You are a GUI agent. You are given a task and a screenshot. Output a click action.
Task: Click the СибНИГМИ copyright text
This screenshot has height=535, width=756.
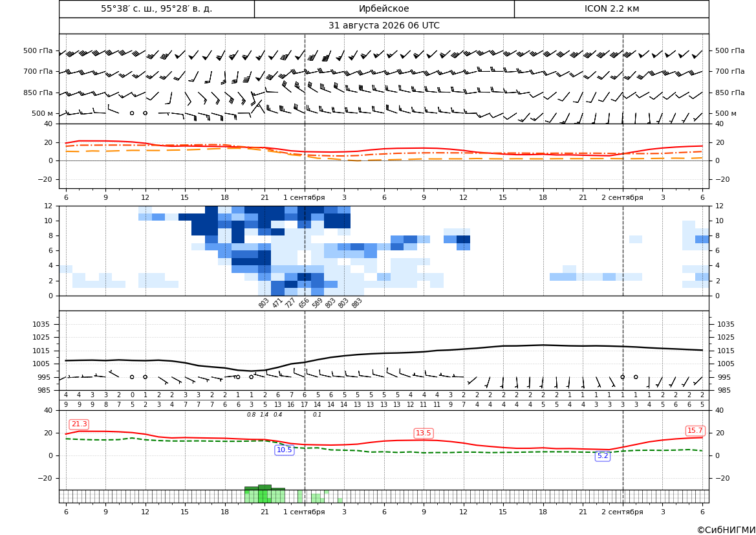(726, 530)
